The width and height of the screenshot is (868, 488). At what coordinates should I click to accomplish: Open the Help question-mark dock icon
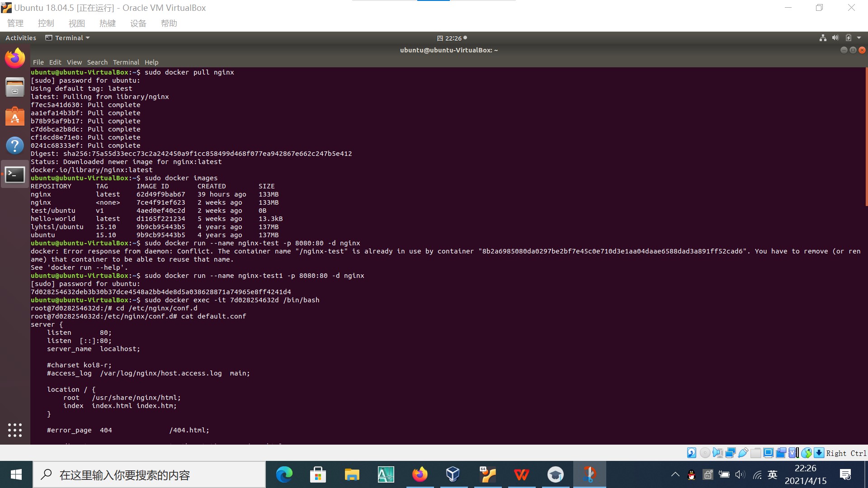click(x=15, y=145)
